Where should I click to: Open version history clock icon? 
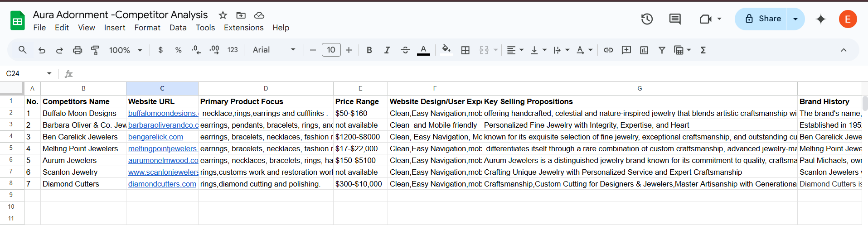[647, 19]
